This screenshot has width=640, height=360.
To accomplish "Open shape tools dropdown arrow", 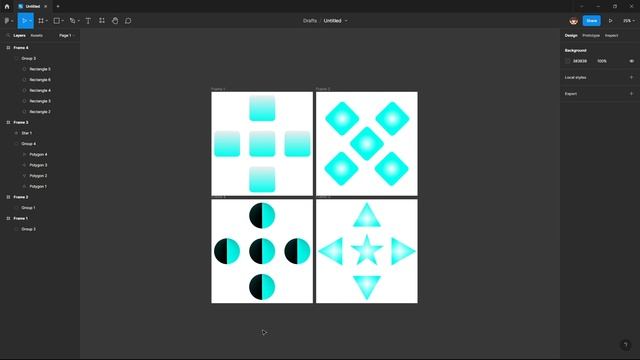I will (x=62, y=21).
